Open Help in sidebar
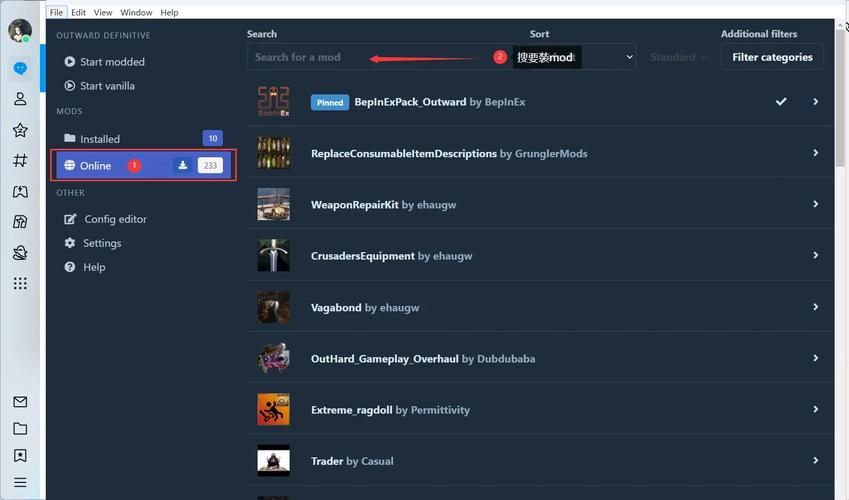The height and width of the screenshot is (500, 849). coord(85,267)
